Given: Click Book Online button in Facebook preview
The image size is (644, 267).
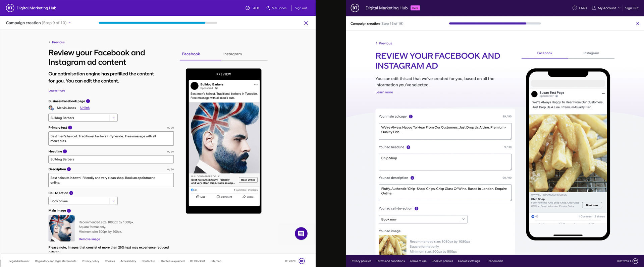Looking at the screenshot, I should coord(248,180).
